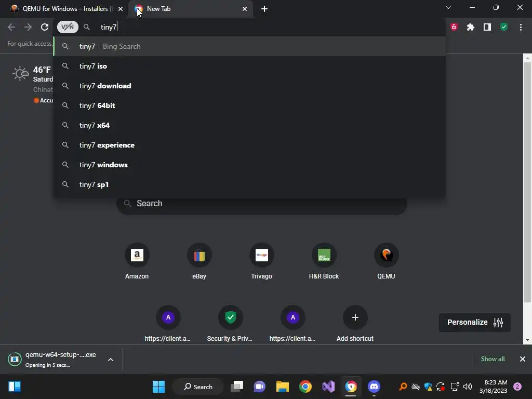Open notification badge showing 2

[517, 387]
